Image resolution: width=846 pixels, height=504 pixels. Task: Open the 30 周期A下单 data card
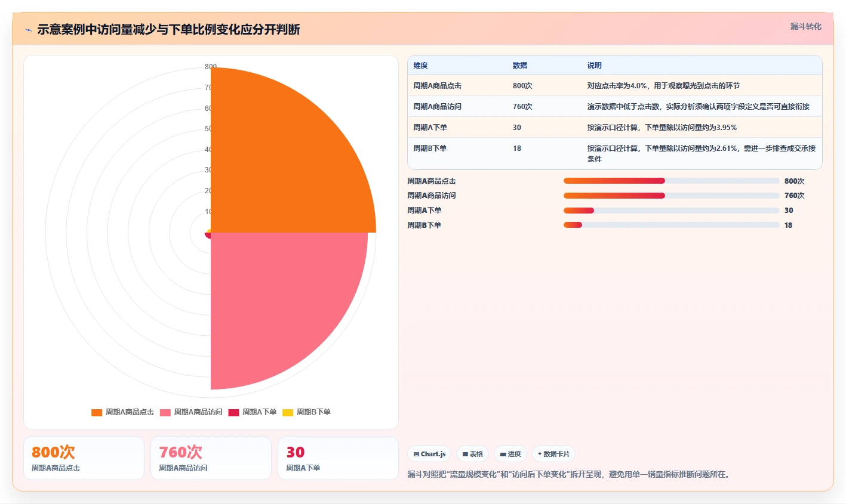point(338,458)
